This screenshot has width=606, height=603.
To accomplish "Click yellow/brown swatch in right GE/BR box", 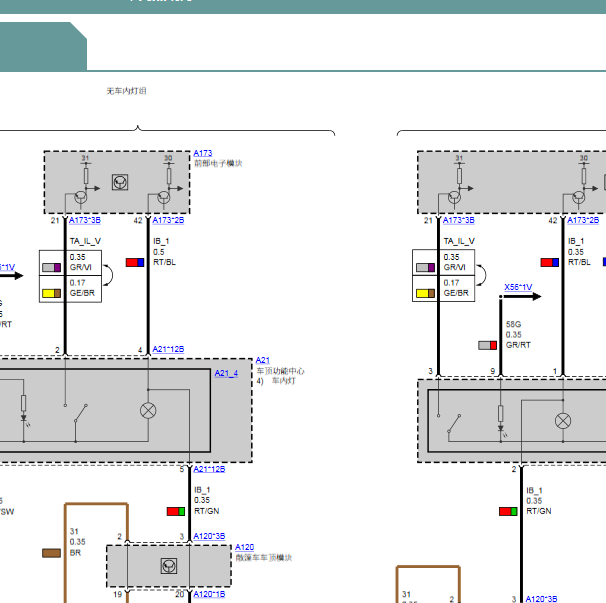I will 426,293.
